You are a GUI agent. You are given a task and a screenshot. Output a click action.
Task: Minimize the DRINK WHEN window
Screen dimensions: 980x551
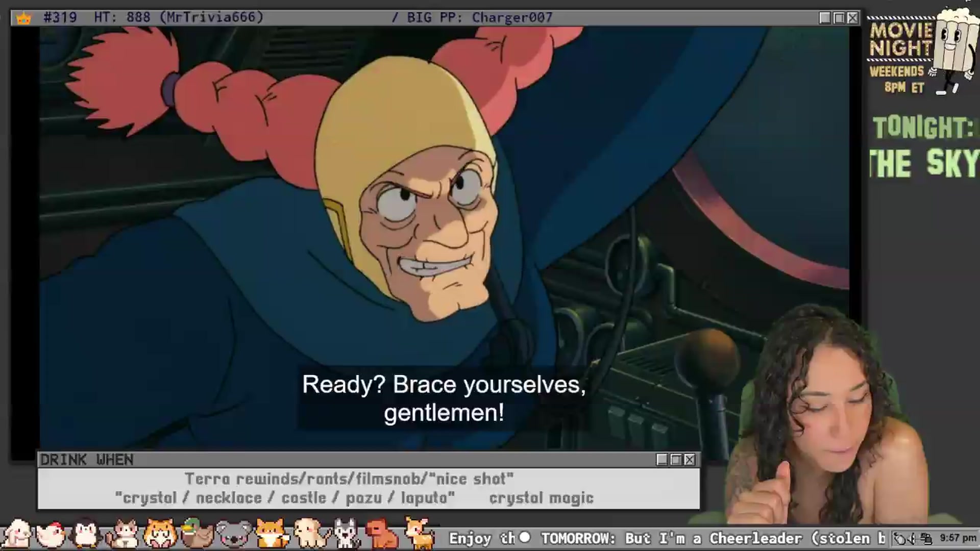[662, 460]
